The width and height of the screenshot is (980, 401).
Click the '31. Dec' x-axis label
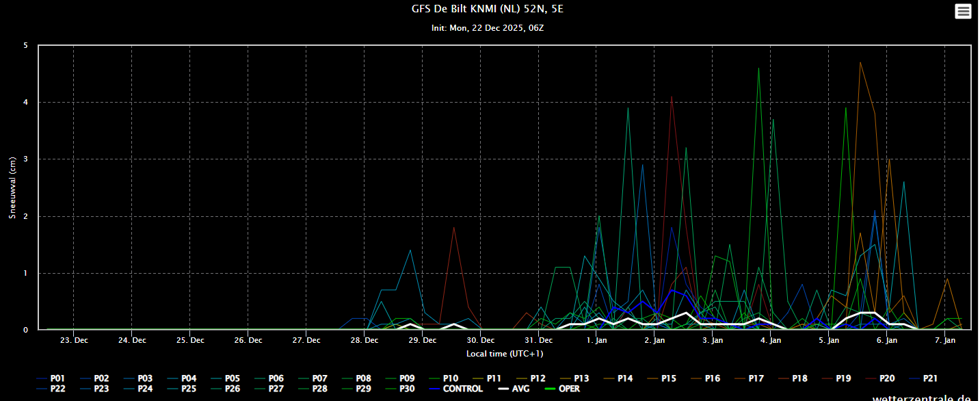click(x=539, y=340)
